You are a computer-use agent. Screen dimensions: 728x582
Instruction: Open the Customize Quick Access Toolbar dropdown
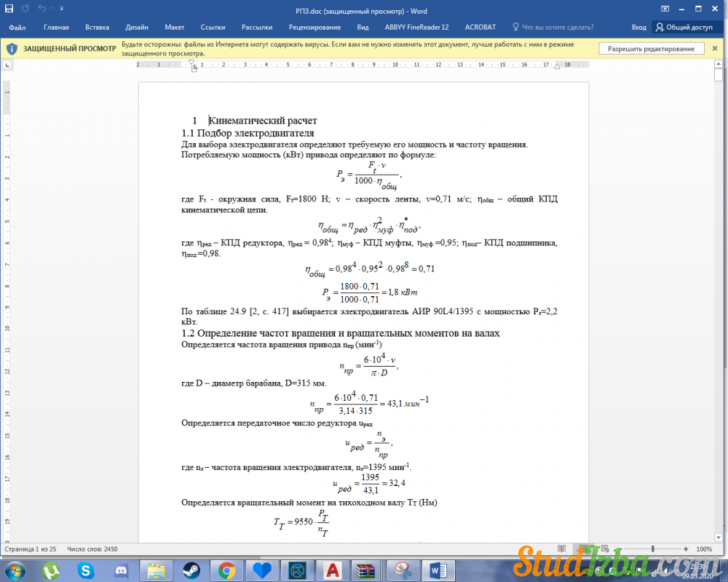click(62, 8)
